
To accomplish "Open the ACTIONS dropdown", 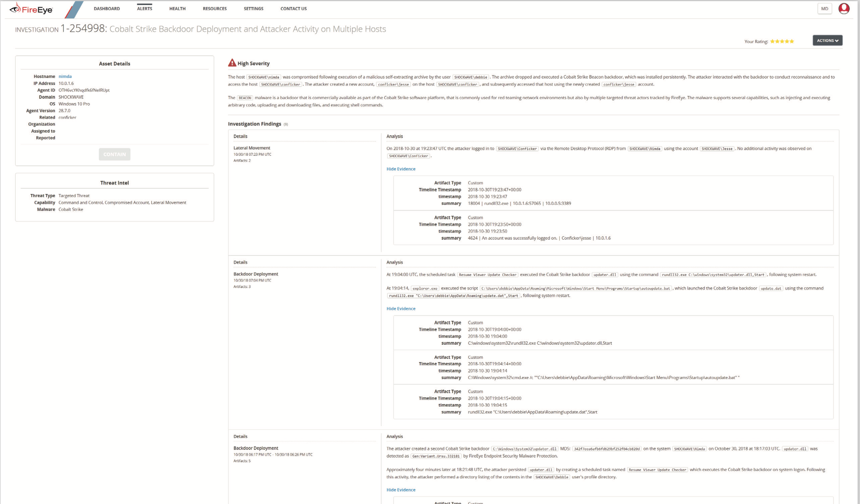I will 827,40.
